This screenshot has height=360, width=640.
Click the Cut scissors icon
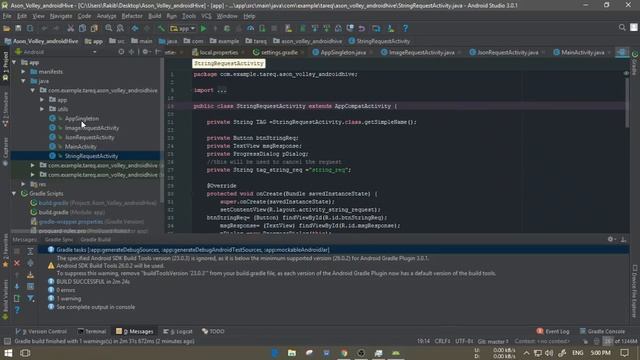click(71, 29)
